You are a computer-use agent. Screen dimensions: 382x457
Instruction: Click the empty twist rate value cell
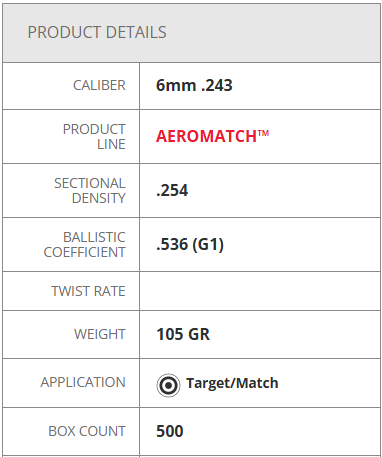[260, 291]
